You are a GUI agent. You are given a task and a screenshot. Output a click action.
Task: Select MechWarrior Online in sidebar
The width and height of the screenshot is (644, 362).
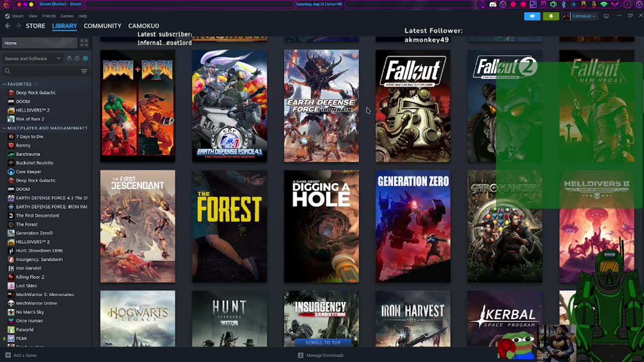coord(36,303)
